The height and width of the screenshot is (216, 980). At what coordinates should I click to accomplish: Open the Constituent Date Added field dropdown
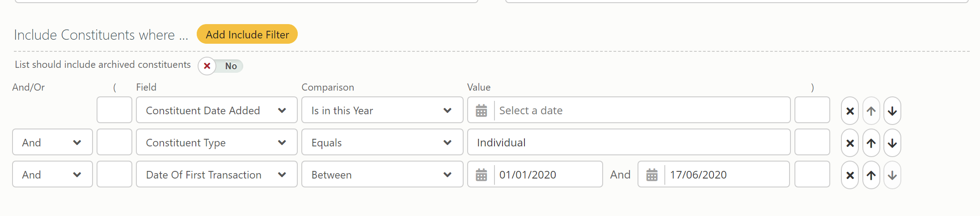pyautogui.click(x=217, y=110)
